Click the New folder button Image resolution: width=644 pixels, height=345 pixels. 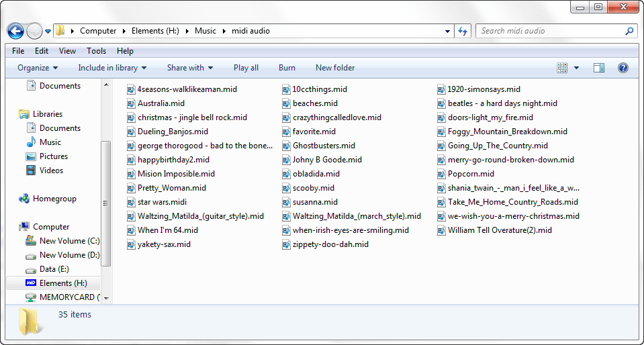[x=335, y=68]
